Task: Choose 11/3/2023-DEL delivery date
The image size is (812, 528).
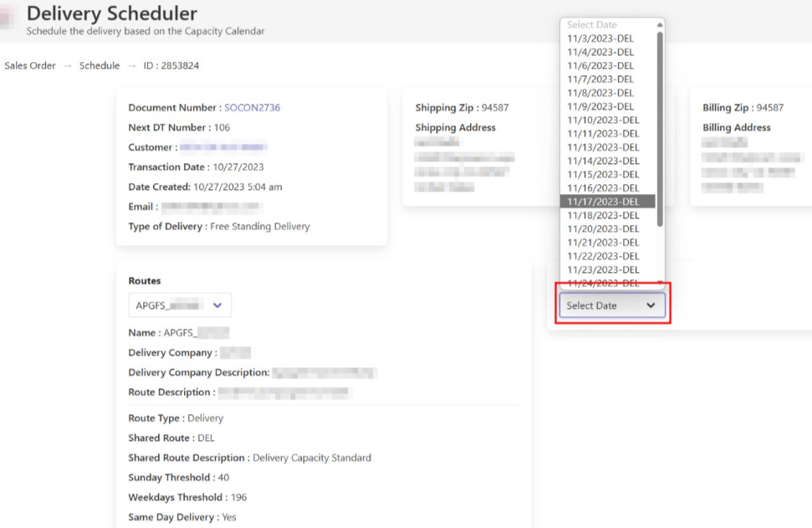Action: (x=603, y=38)
